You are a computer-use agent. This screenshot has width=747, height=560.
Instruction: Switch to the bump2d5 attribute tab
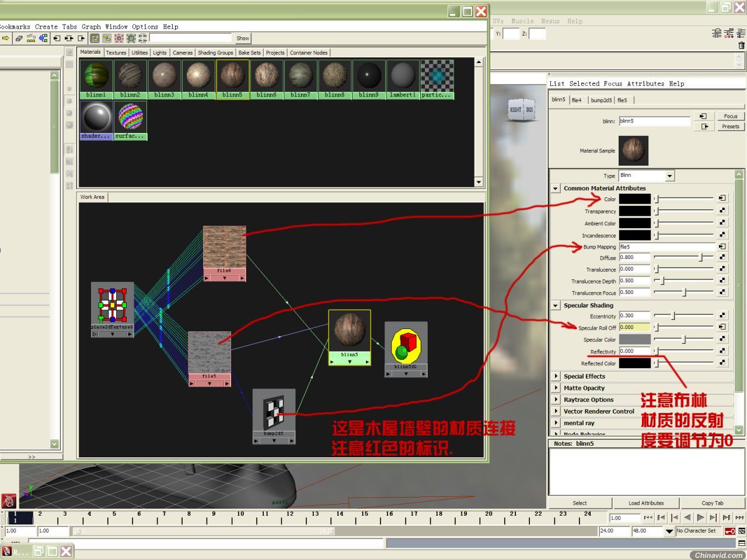point(601,100)
